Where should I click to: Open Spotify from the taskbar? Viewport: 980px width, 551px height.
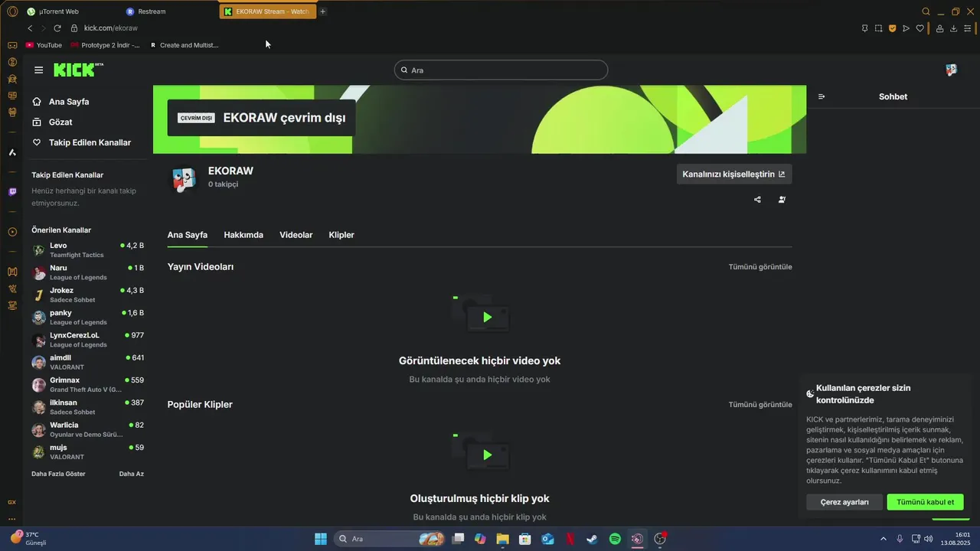pyautogui.click(x=615, y=539)
